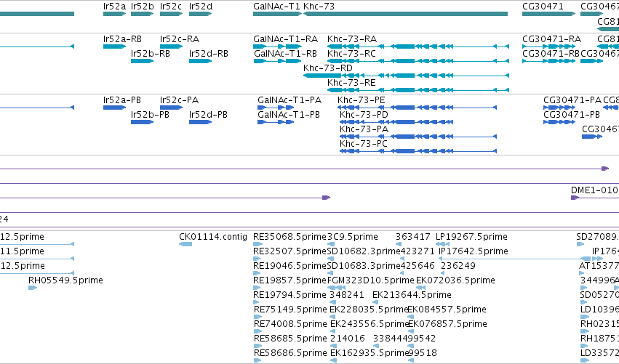Viewport: 619px width, 364px height.
Task: Click the EK076857.5prime EST label
Action: pyautogui.click(x=447, y=324)
